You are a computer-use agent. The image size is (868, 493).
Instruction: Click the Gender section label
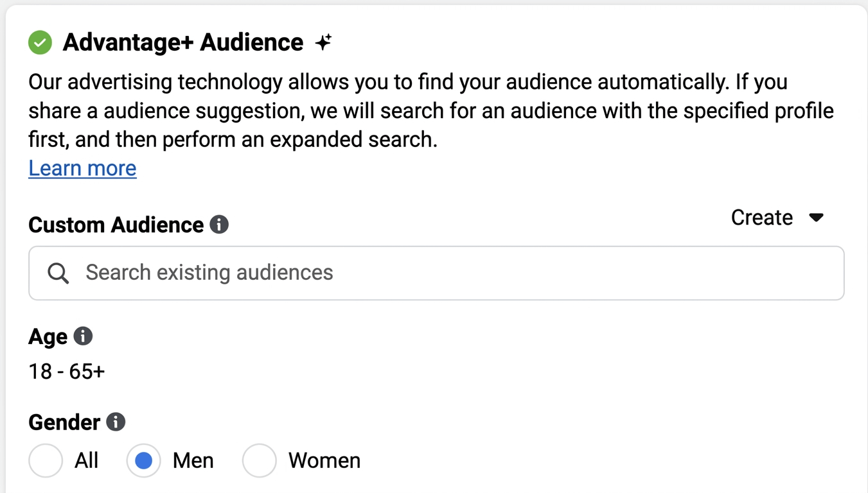65,422
